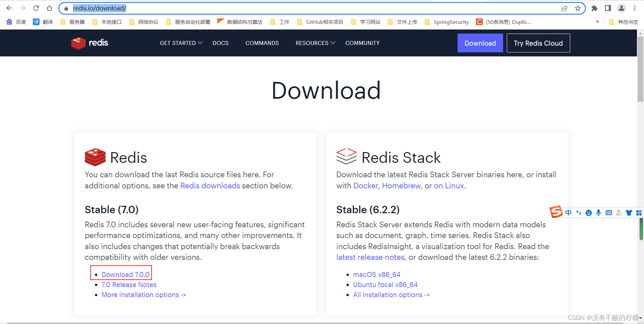This screenshot has height=324, width=644.
Task: Click the Sogou voice input microphone icon
Action: tap(599, 213)
